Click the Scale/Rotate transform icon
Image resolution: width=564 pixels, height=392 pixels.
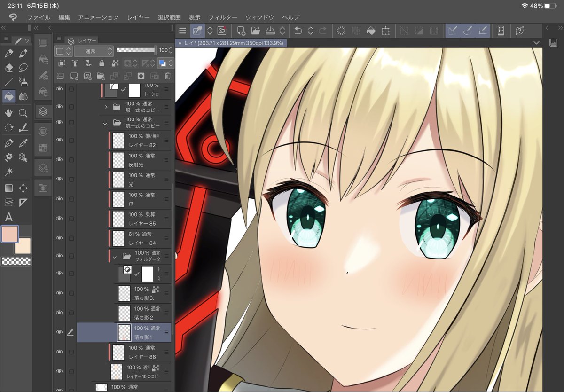(386, 31)
